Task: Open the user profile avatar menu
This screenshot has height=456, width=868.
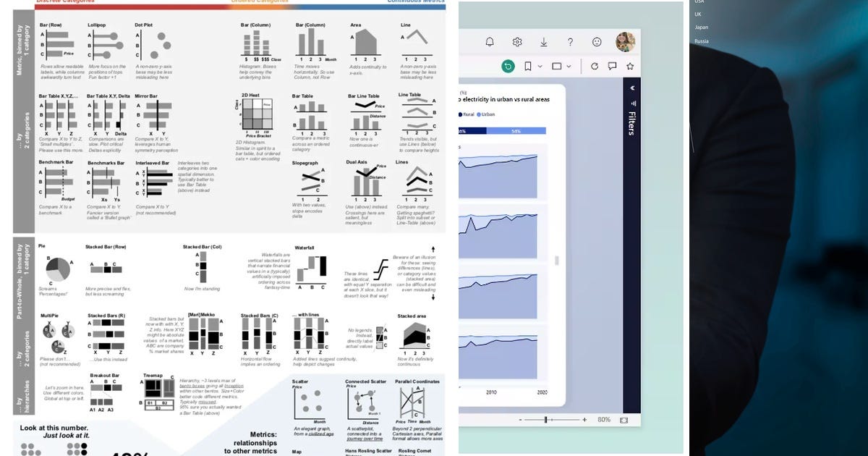Action: tap(626, 43)
